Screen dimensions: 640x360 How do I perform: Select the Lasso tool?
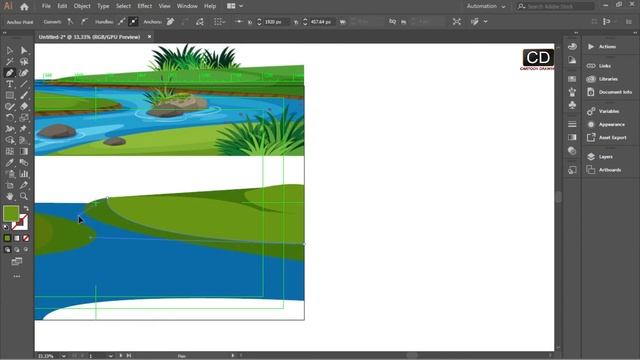(x=24, y=62)
